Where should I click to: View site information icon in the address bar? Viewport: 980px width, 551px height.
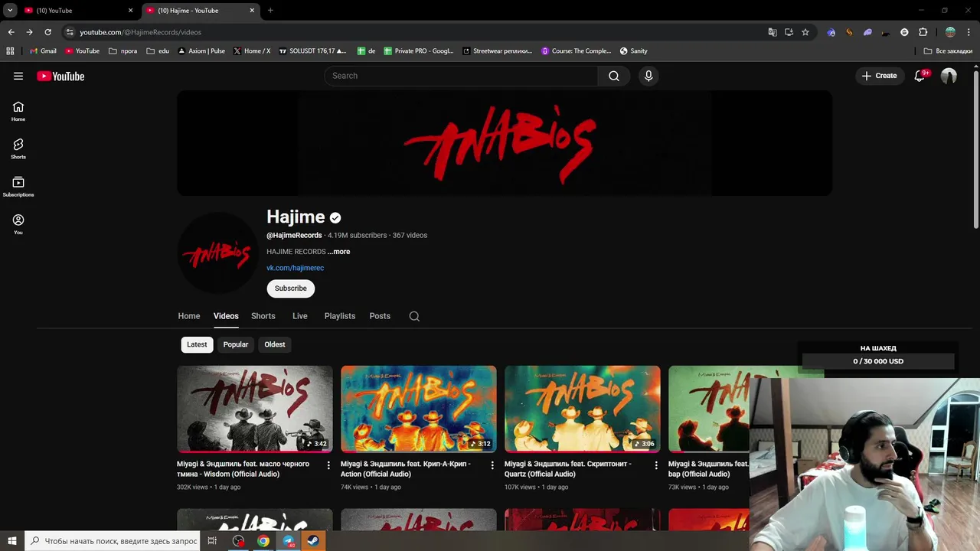click(x=70, y=32)
